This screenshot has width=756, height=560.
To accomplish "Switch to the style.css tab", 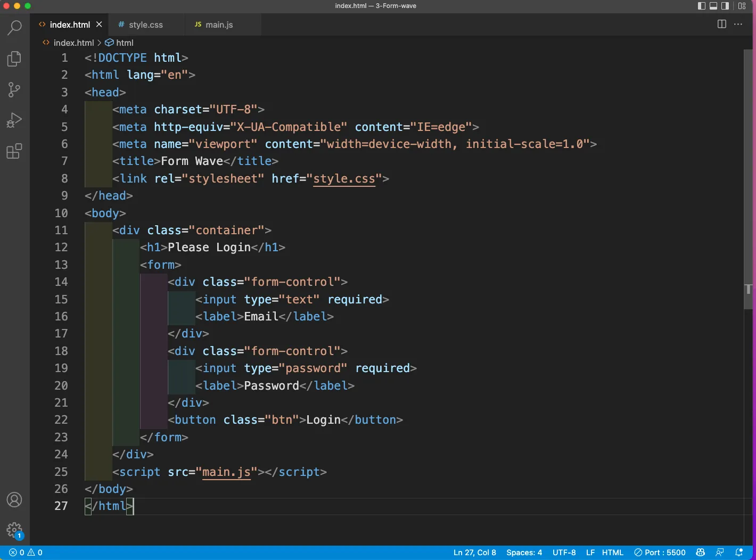I will point(146,24).
